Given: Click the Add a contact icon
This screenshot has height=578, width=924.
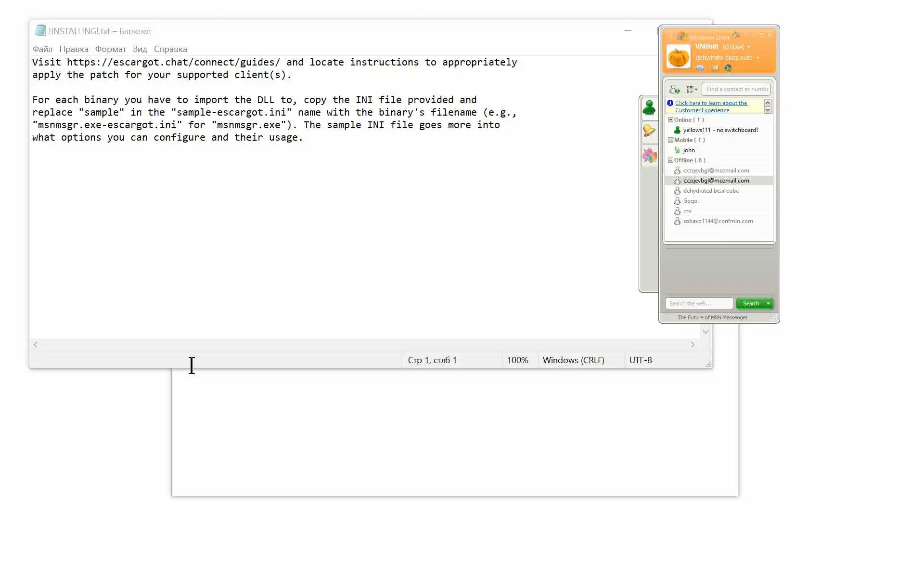Looking at the screenshot, I should pyautogui.click(x=674, y=89).
